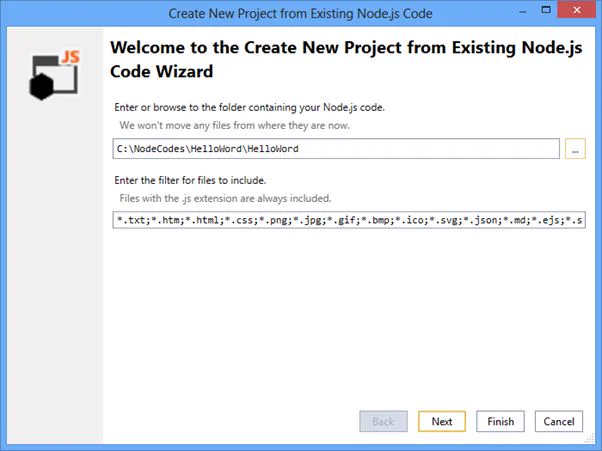Cancel the project creation wizard
This screenshot has width=602, height=451.
pyautogui.click(x=559, y=421)
